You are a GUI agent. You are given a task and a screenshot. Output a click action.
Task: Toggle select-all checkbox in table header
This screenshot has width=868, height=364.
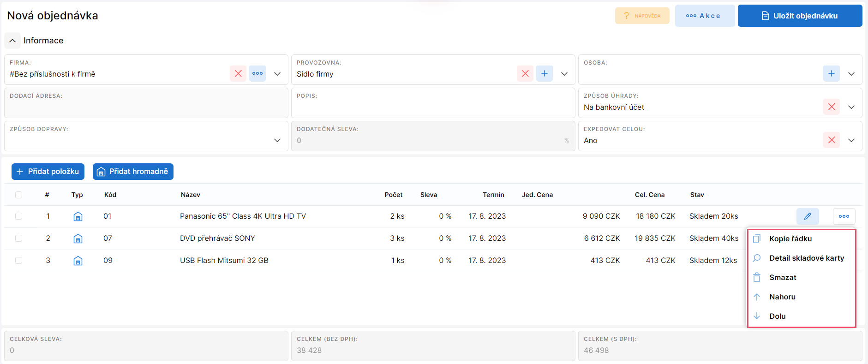pos(18,195)
